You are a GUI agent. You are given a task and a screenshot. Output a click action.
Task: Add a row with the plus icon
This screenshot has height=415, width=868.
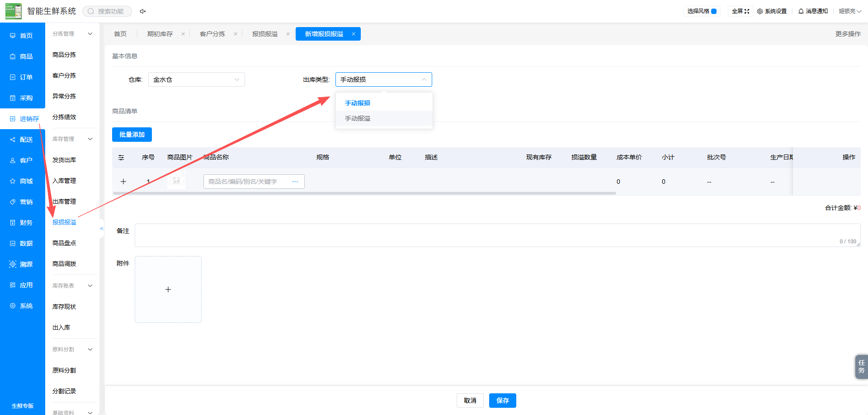tap(123, 182)
